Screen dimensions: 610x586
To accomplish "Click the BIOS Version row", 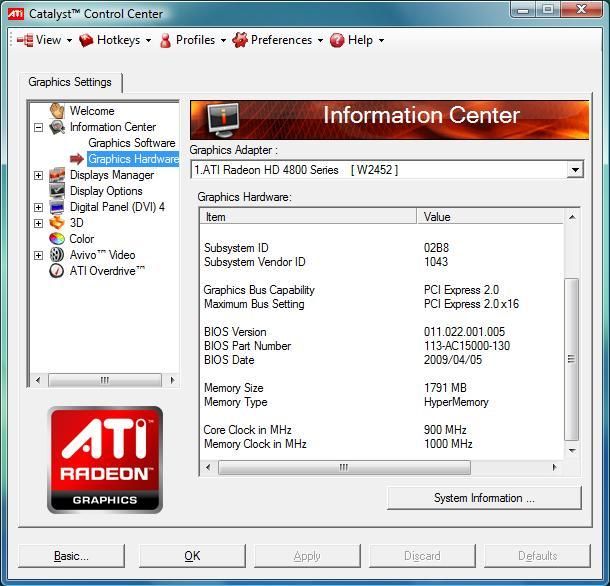I will (381, 332).
